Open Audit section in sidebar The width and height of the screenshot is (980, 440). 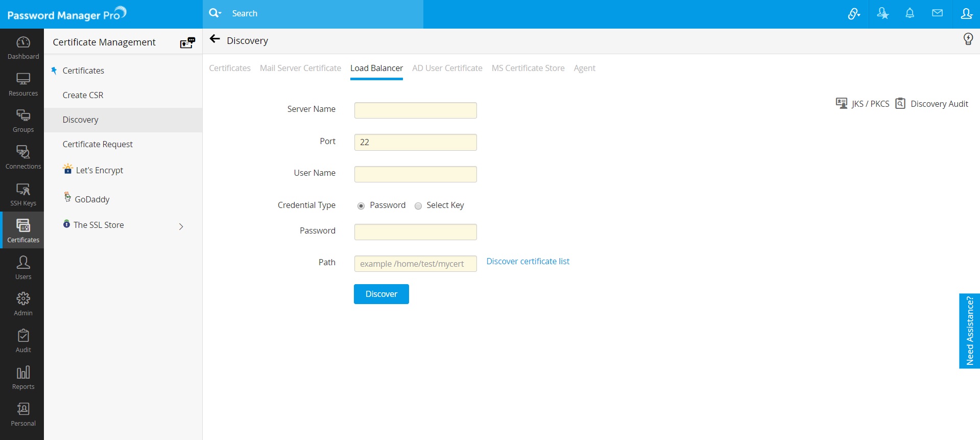coord(23,341)
